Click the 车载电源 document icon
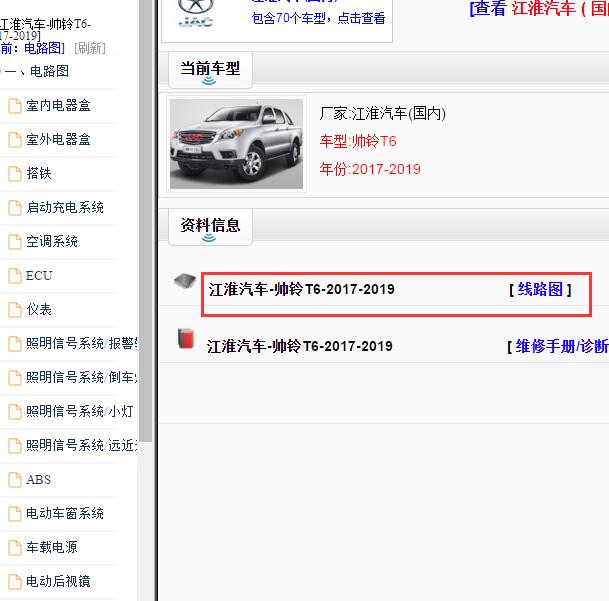 tap(15, 547)
